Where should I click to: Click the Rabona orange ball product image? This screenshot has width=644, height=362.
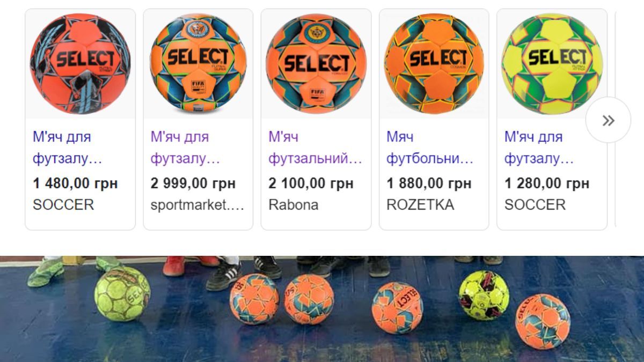tap(316, 63)
